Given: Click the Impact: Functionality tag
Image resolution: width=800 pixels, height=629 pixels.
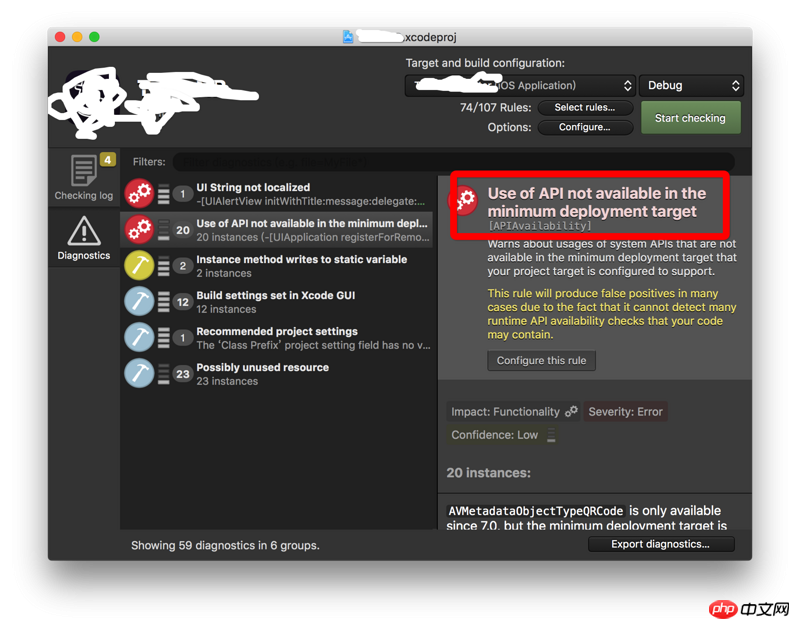Looking at the screenshot, I should 513,412.
